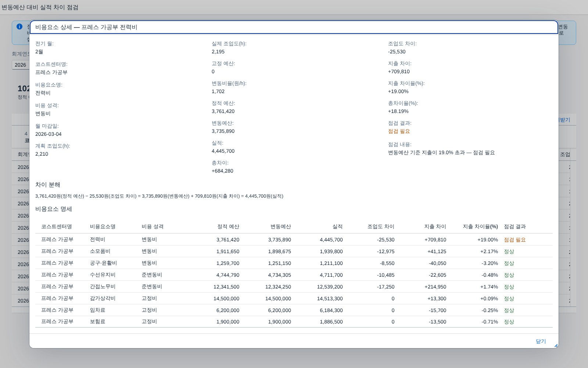Click the 변동비율 value 1,702
This screenshot has width=588, height=368.
(x=218, y=92)
